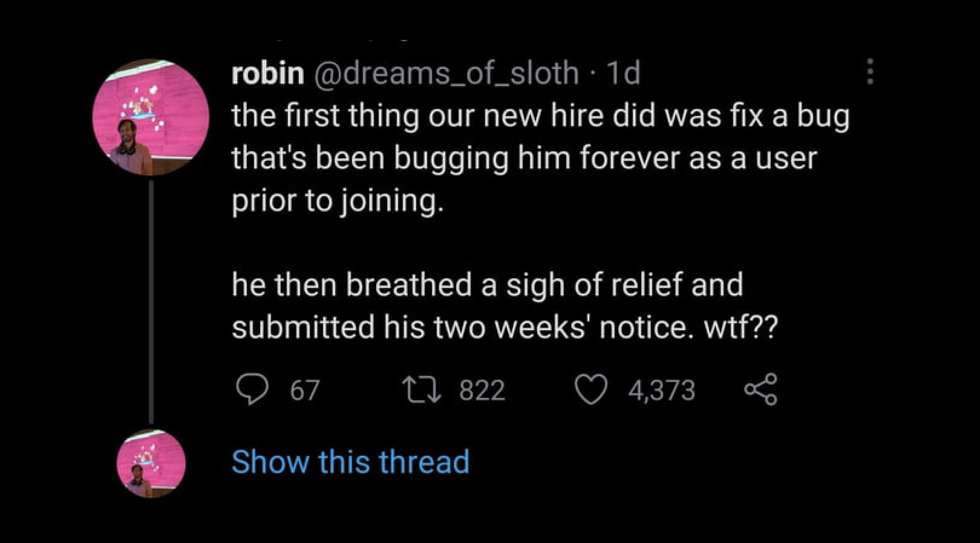Click the reply count 67
Screen dimensions: 980x543
point(304,390)
